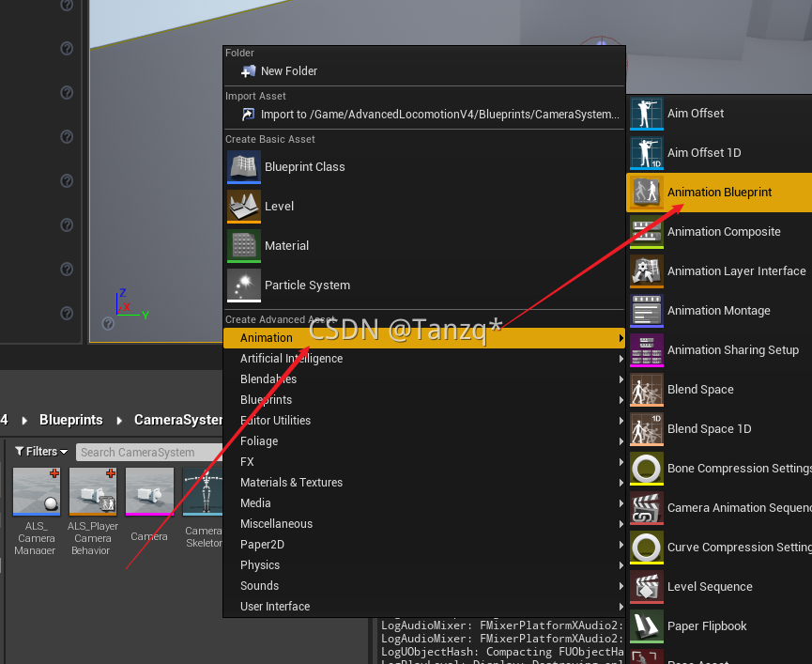Click the Blend Space icon
Image resolution: width=812 pixels, height=664 pixels.
point(646,390)
